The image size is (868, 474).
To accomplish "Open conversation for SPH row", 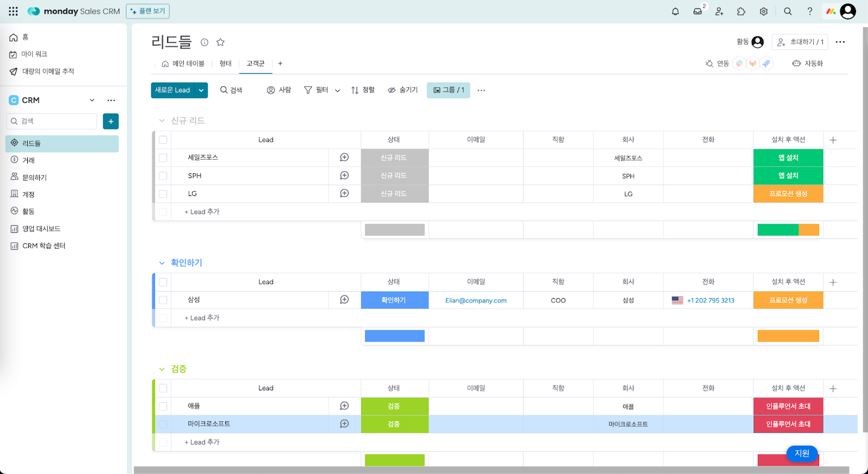I will (x=344, y=175).
